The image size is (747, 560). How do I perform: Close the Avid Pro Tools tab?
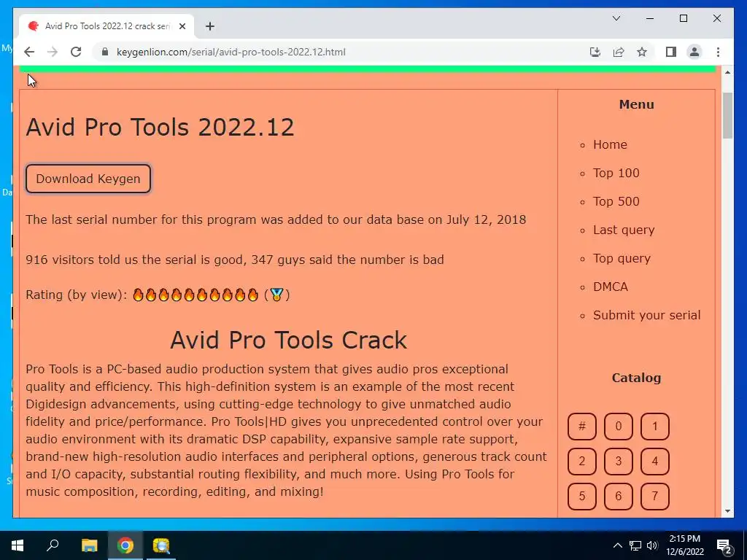click(182, 26)
